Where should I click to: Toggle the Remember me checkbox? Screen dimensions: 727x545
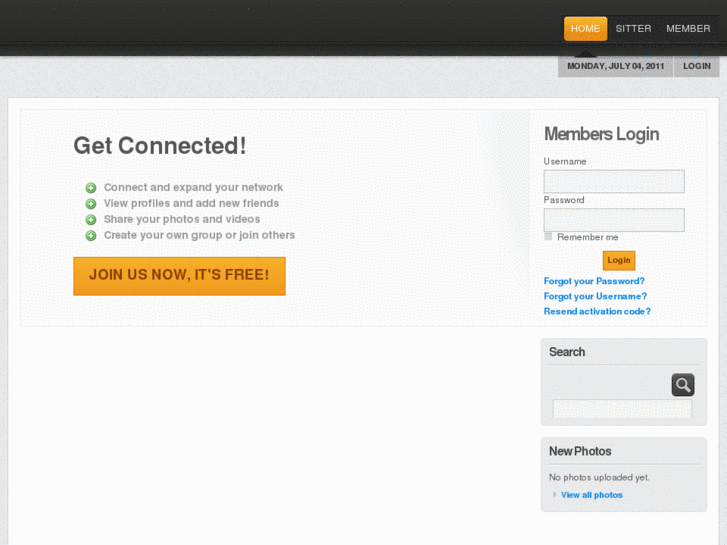(548, 237)
